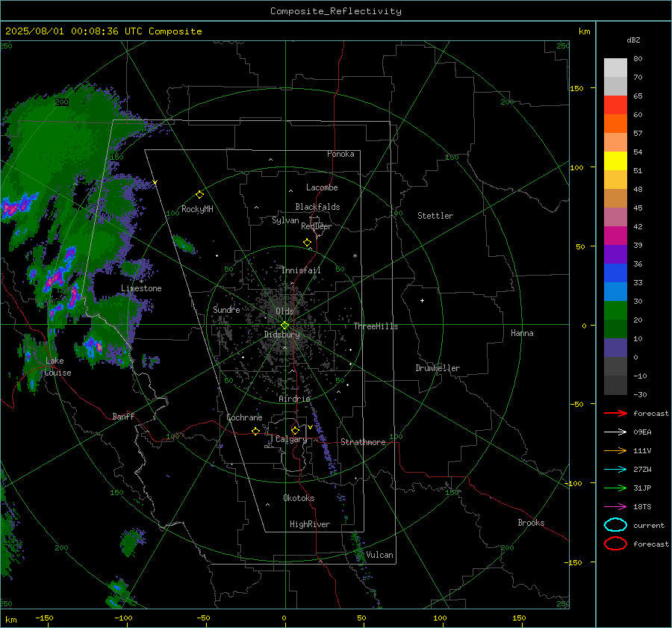Select the cyan 27ZW arrow icon
The image size is (672, 628).
(x=615, y=470)
